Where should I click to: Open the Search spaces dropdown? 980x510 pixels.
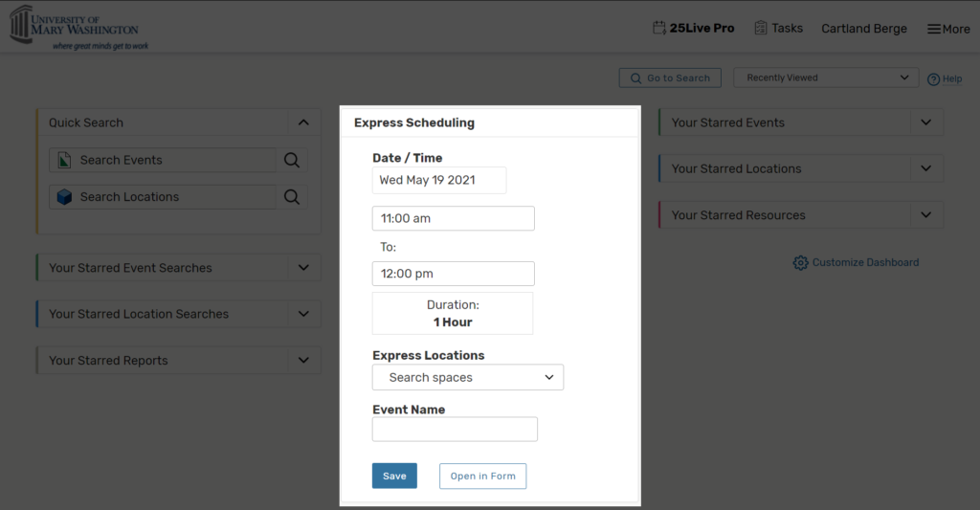point(467,378)
